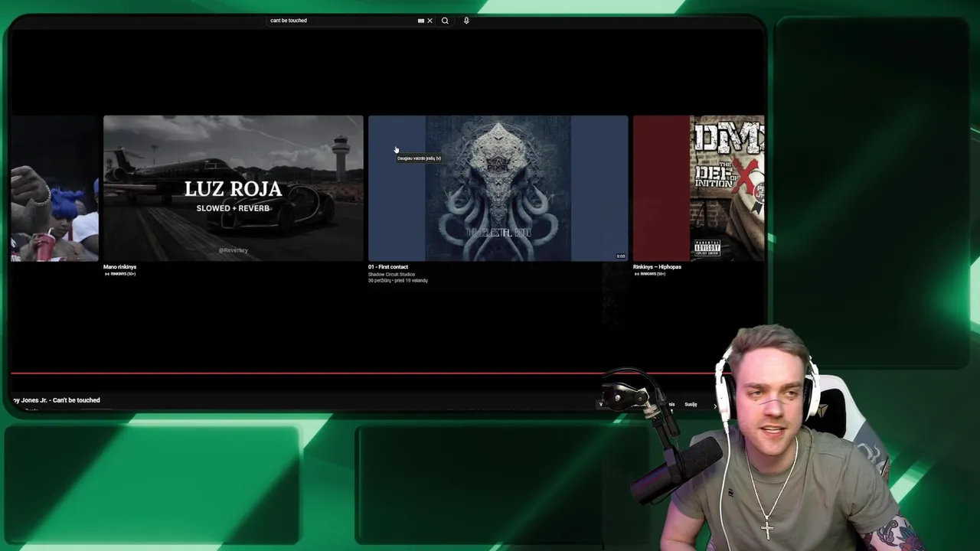Click the arrow next to 'Susiję'
The height and width of the screenshot is (551, 980).
pos(715,405)
